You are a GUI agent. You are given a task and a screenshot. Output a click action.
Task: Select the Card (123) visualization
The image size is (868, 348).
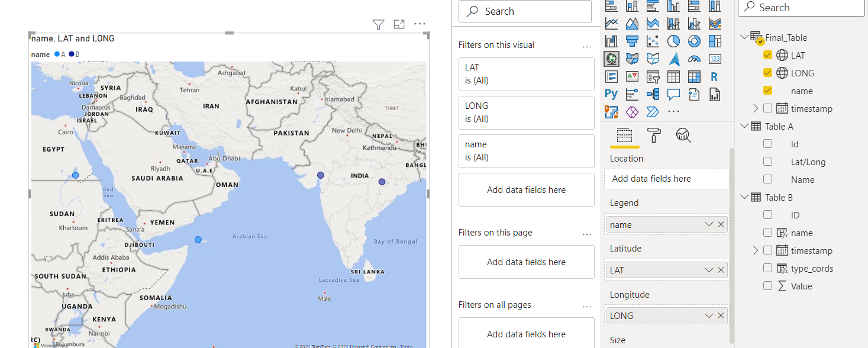pos(715,59)
